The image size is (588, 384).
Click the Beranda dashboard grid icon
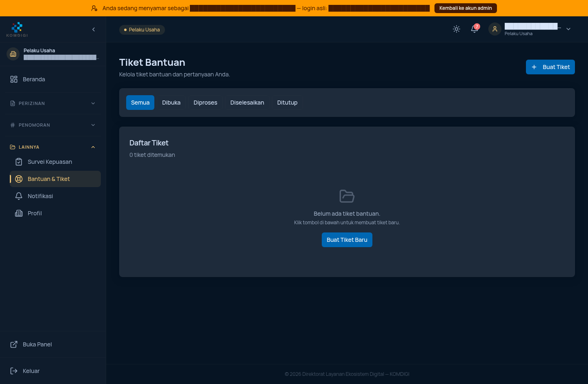coord(14,79)
